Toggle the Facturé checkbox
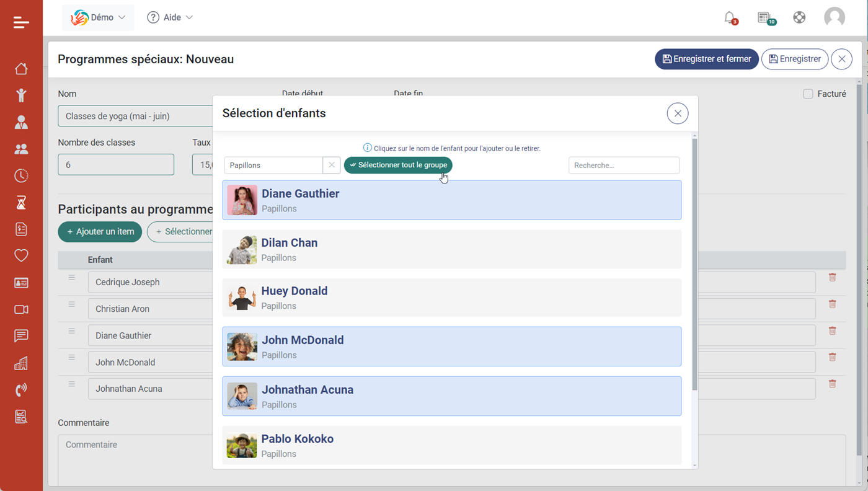This screenshot has width=868, height=491. (808, 94)
